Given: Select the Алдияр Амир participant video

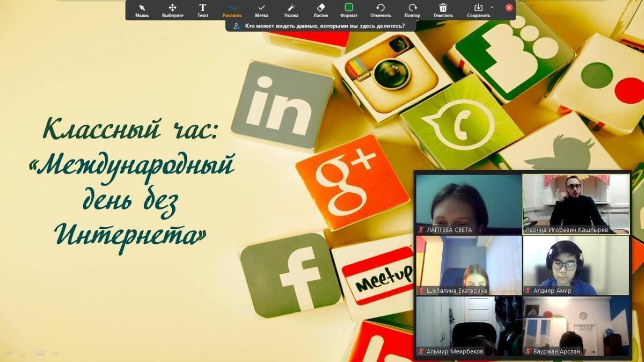Looking at the screenshot, I should click(576, 265).
